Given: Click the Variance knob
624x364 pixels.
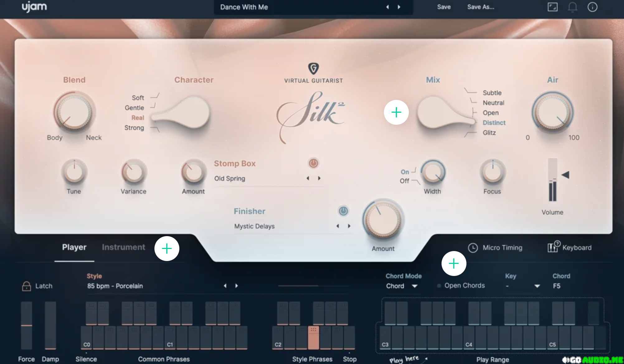Looking at the screenshot, I should pos(134,172).
